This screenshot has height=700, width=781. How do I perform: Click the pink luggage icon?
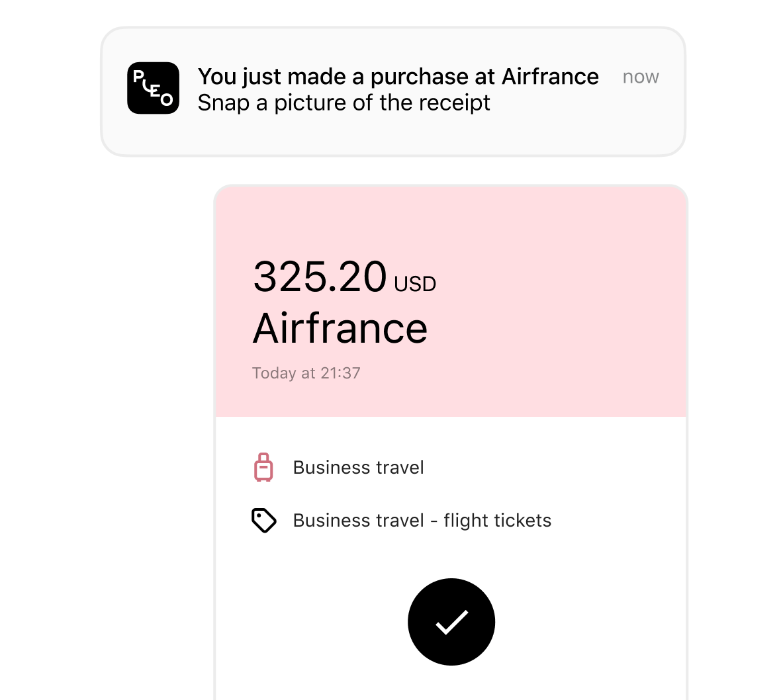pyautogui.click(x=263, y=467)
